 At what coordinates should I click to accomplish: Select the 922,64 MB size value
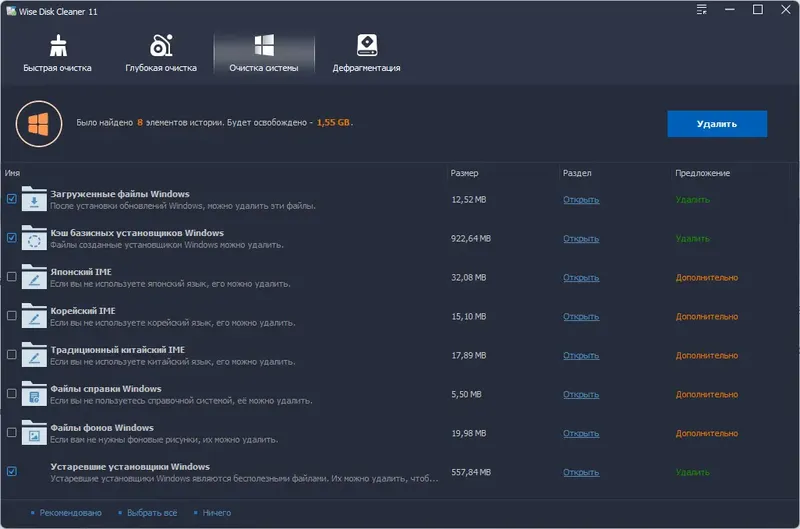pos(471,238)
